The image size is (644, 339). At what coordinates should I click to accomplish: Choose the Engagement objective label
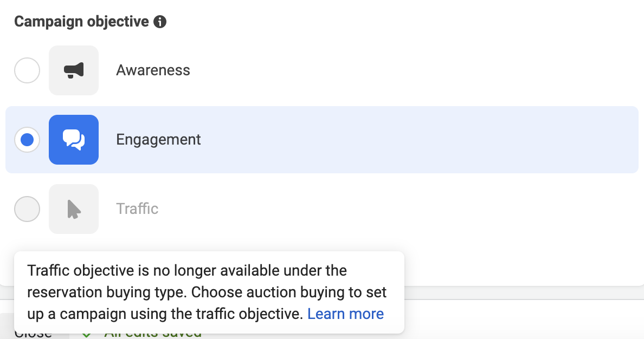[158, 140]
